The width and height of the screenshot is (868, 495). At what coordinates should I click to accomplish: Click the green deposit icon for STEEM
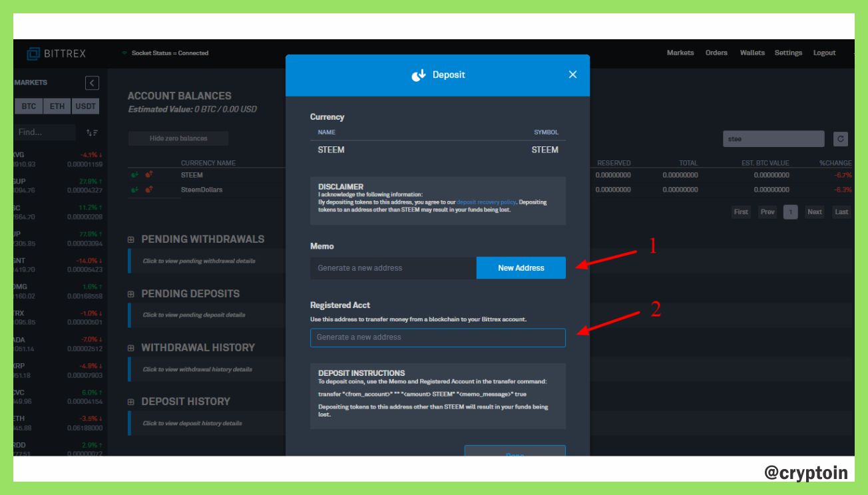(x=134, y=175)
